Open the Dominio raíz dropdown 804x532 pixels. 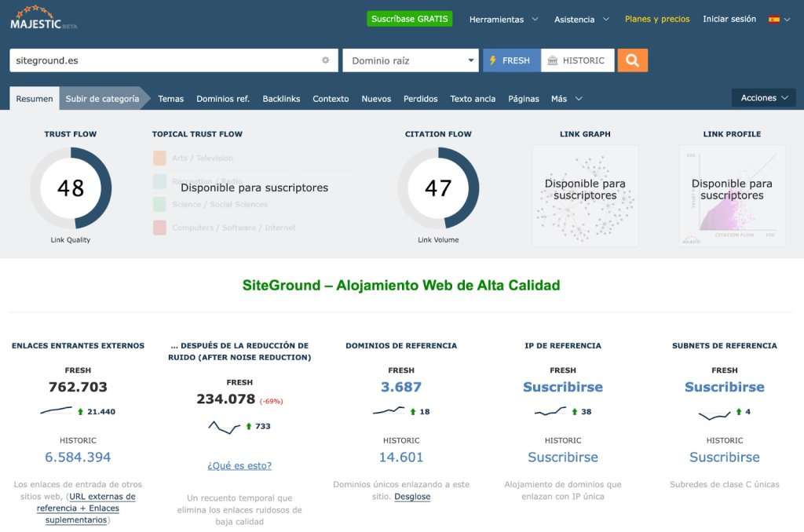410,60
